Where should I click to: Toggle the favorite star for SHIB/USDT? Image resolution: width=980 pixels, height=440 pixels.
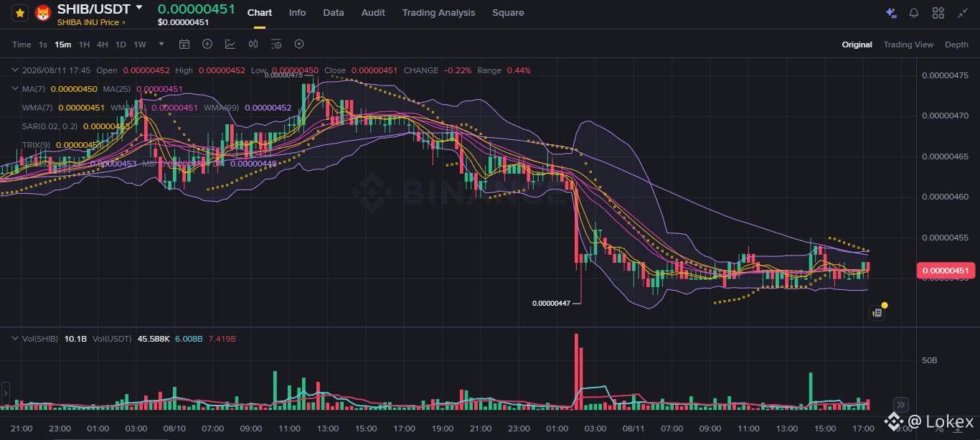coord(20,13)
